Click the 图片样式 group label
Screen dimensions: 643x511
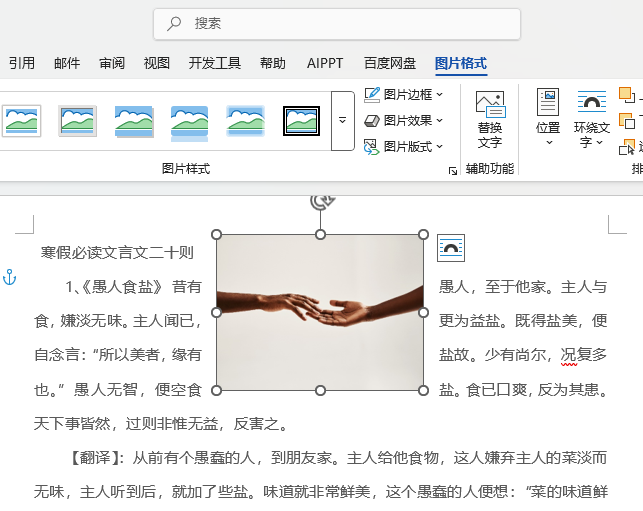tap(186, 169)
